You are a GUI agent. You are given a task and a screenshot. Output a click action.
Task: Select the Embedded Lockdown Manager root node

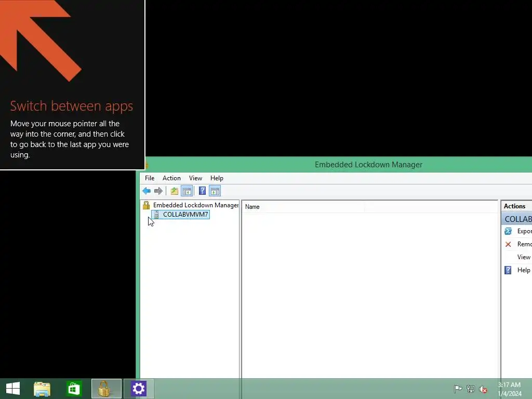coord(196,205)
